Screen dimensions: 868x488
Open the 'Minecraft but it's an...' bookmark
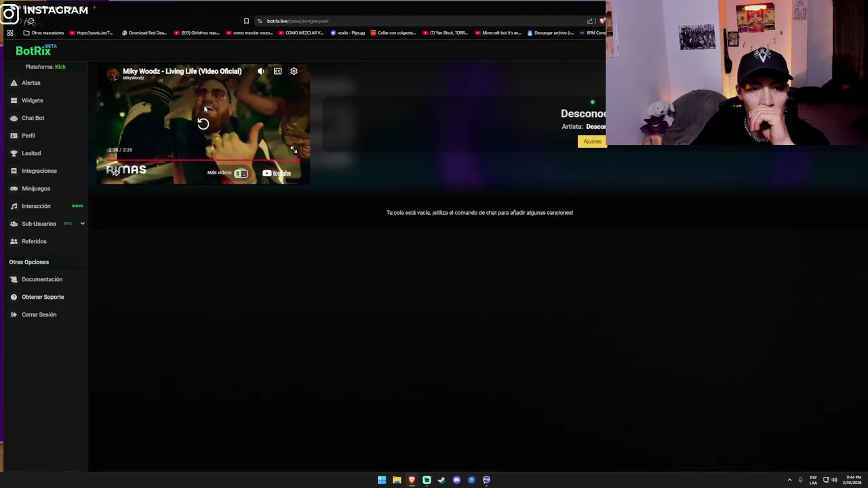[x=498, y=33]
